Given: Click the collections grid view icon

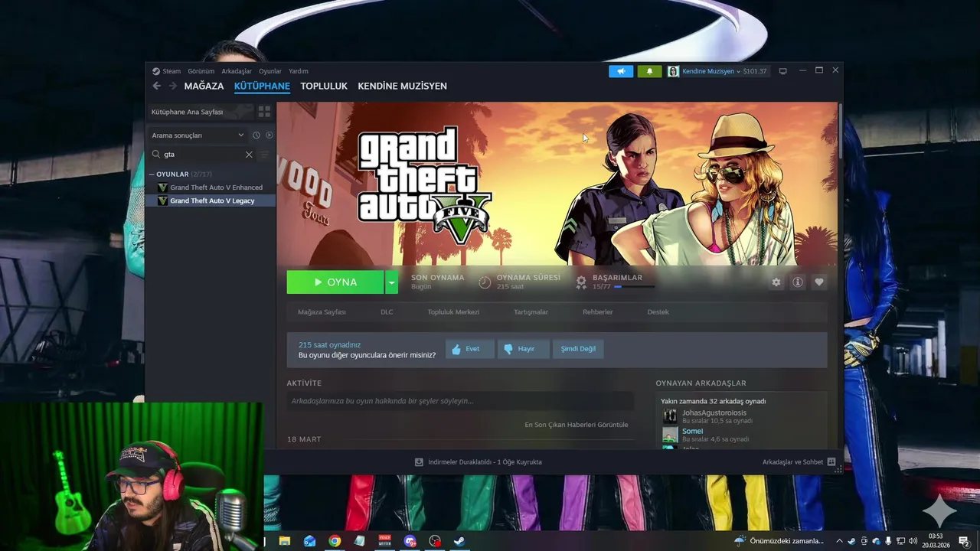Looking at the screenshot, I should (264, 112).
